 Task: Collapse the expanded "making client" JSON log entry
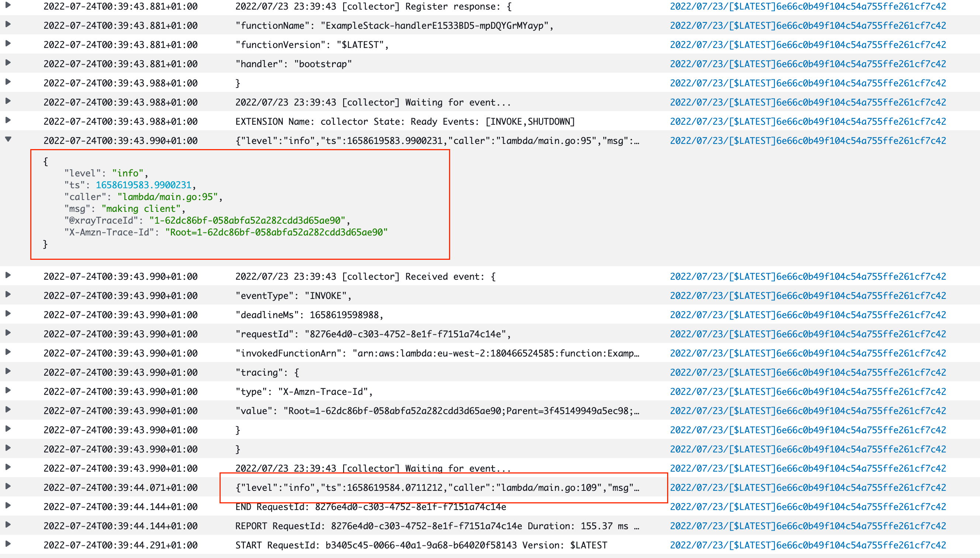8,140
